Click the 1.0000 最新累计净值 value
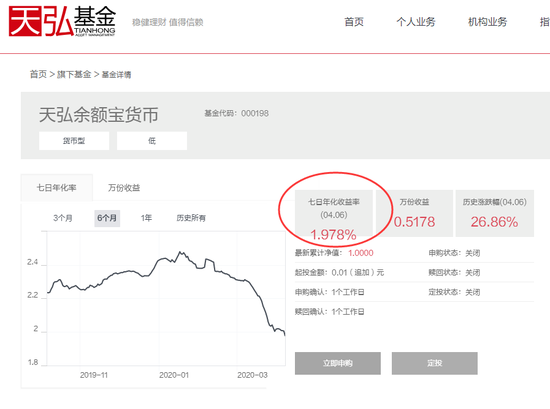 point(361,253)
